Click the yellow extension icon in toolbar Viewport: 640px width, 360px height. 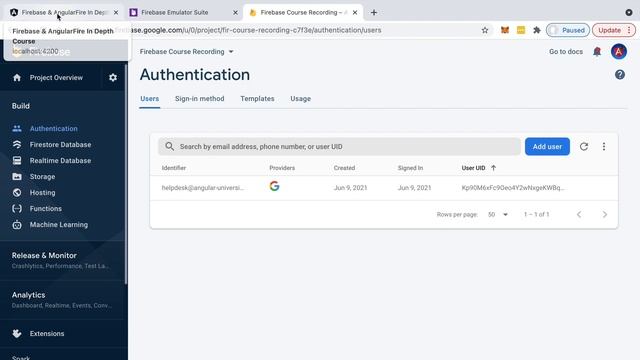tap(521, 30)
